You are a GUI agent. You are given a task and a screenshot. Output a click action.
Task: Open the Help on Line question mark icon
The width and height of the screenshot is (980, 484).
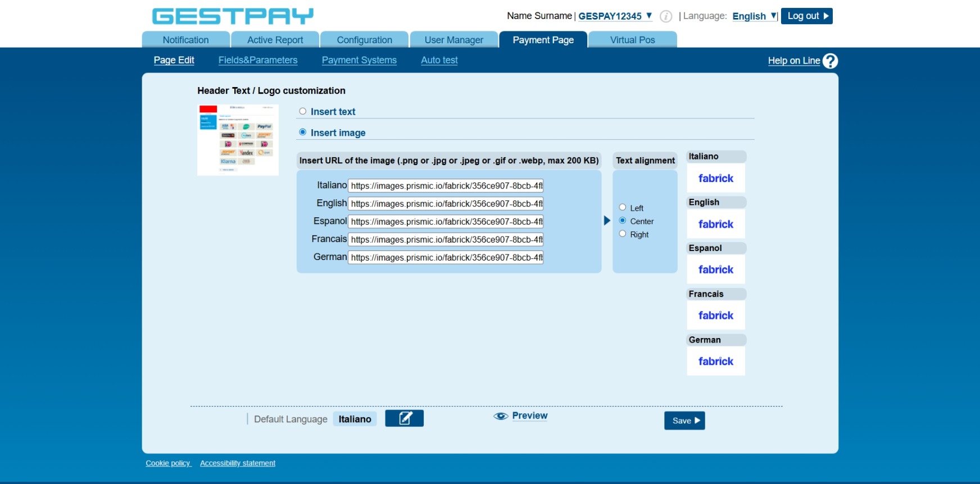coord(830,61)
